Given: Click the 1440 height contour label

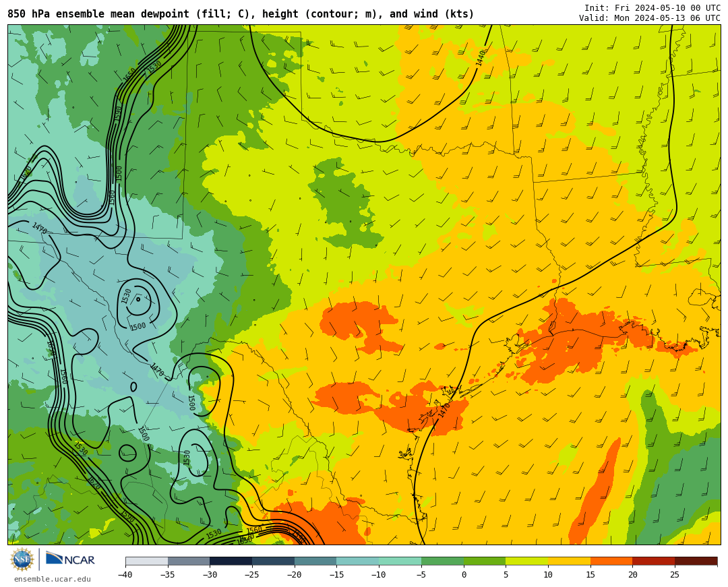Looking at the screenshot, I should pos(481,58).
